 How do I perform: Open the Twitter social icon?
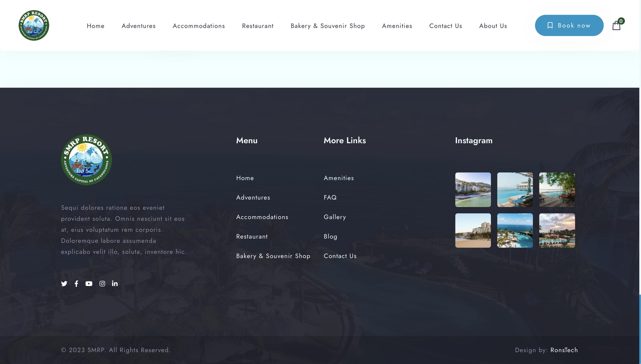coord(64,284)
